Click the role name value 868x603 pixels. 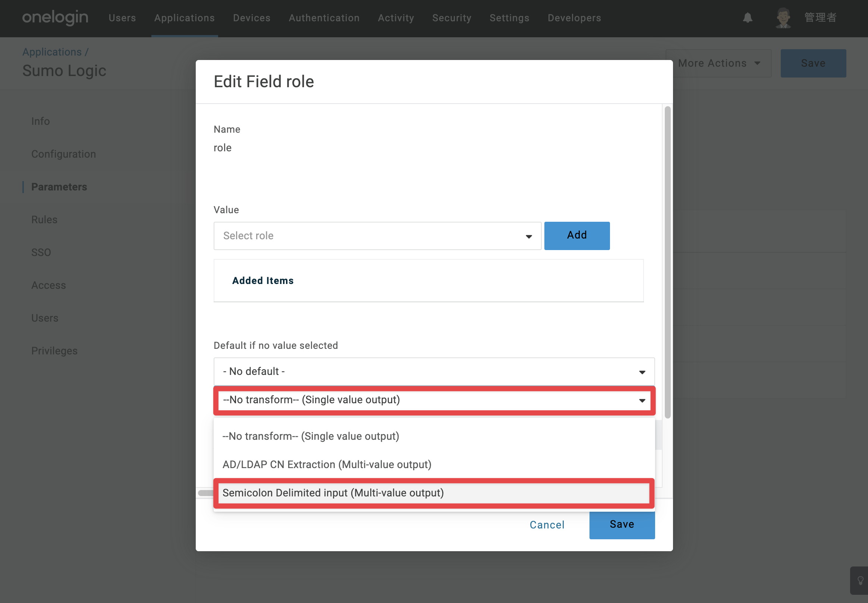pos(223,148)
